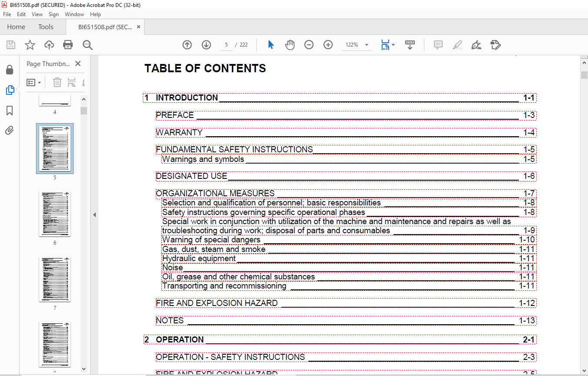588x376 pixels.
Task: Open the 2 OPERATION chapter link
Action: [339, 339]
